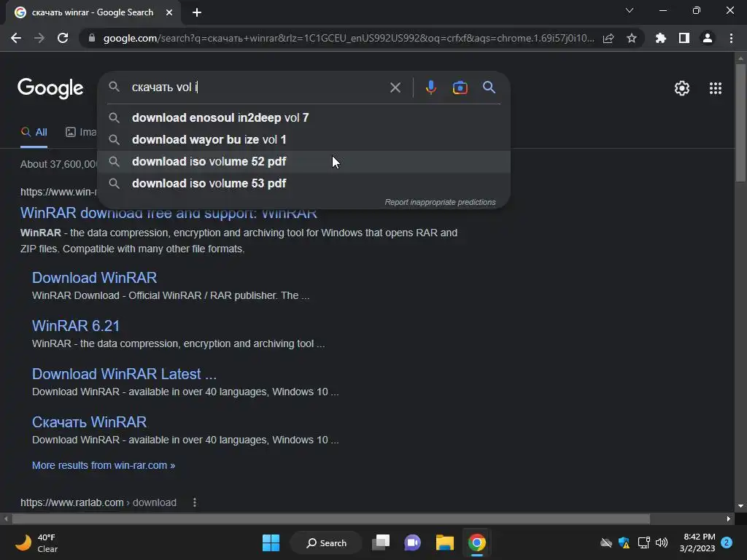Bookmark this page with star icon
This screenshot has width=747, height=560.
(632, 38)
